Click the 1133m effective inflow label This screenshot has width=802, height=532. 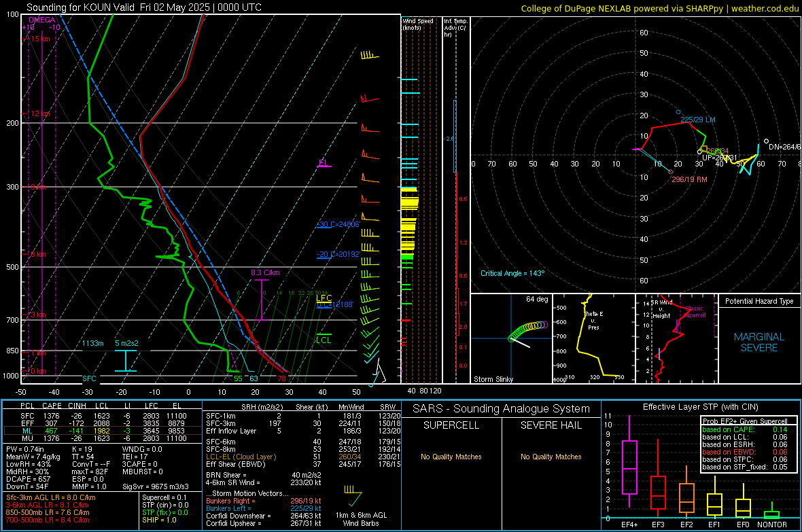92,343
